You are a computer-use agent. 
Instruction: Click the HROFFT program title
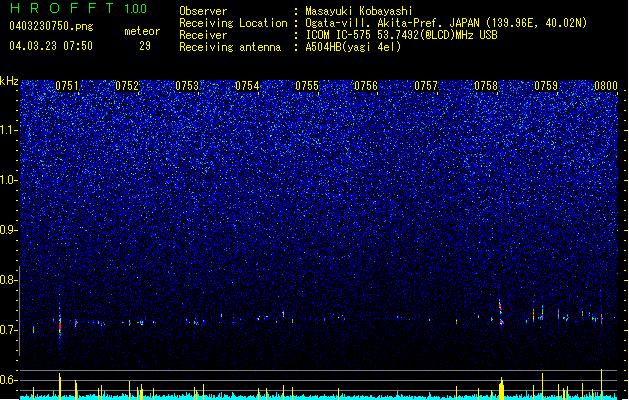[63, 8]
